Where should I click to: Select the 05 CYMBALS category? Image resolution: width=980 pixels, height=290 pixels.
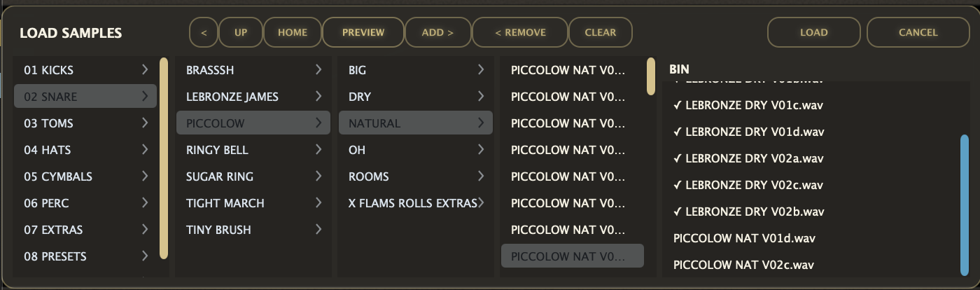58,177
